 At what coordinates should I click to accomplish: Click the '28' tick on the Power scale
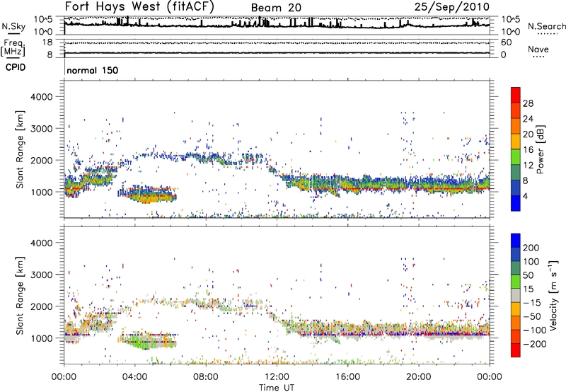(x=528, y=103)
